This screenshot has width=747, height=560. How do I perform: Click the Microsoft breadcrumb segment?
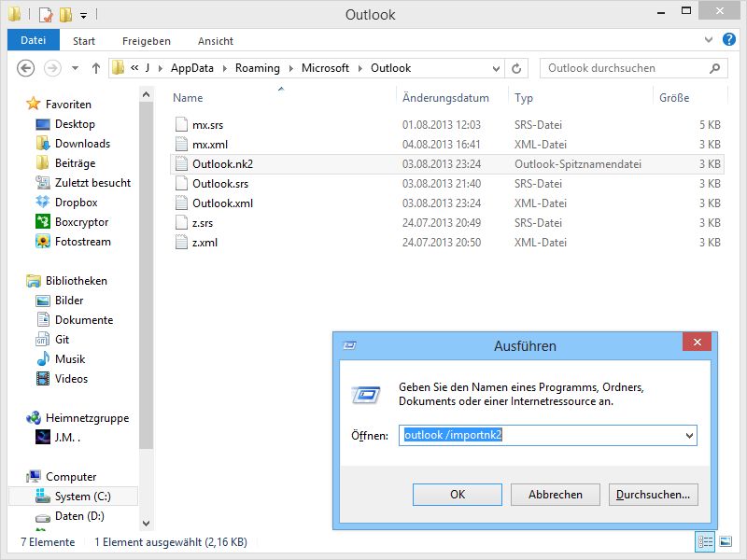[x=325, y=68]
